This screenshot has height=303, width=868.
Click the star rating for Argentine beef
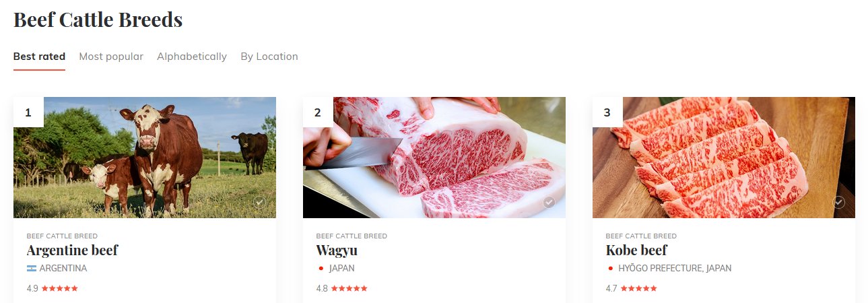pyautogui.click(x=60, y=288)
